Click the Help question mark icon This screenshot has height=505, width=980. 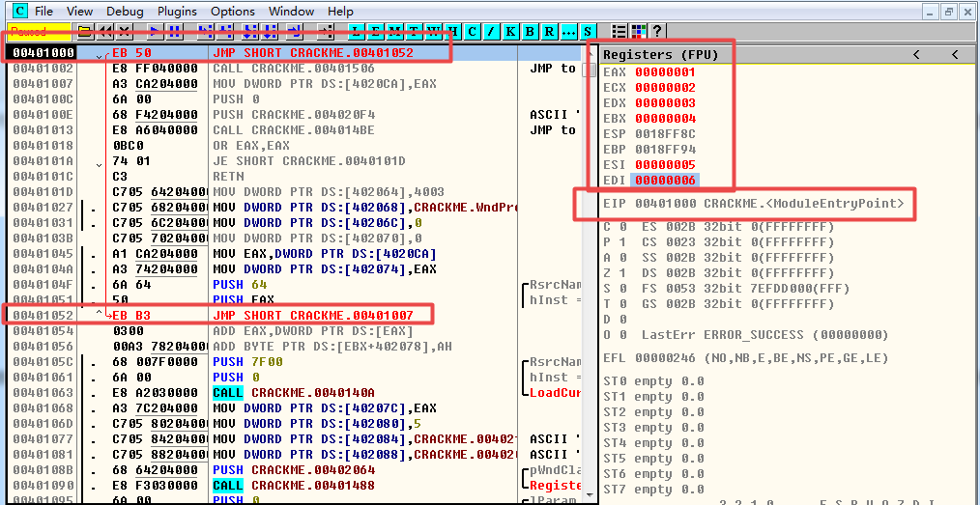[x=657, y=31]
